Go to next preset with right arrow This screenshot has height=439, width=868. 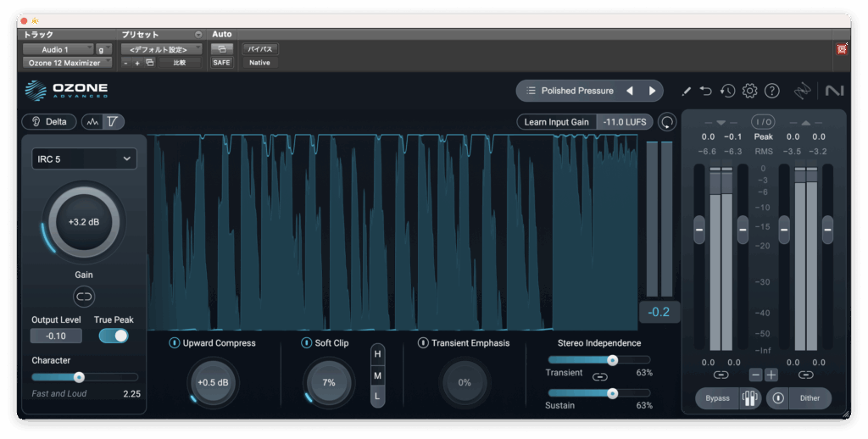pos(652,91)
